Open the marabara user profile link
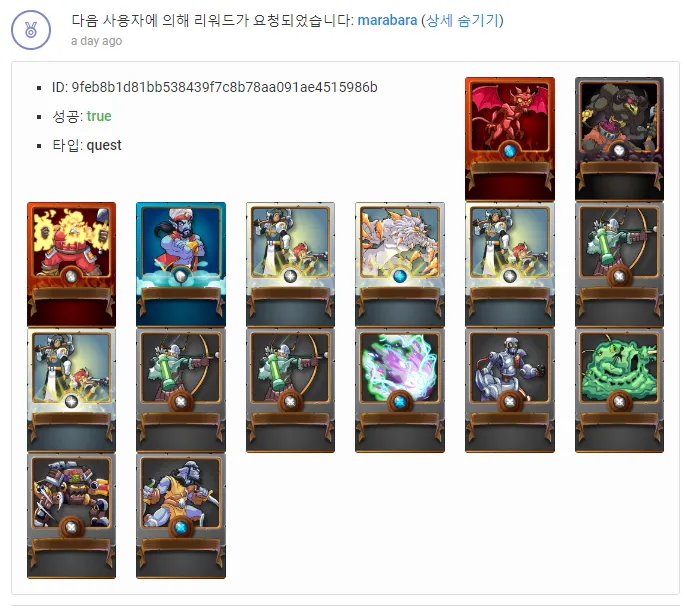This screenshot has height=612, width=687. click(x=387, y=20)
